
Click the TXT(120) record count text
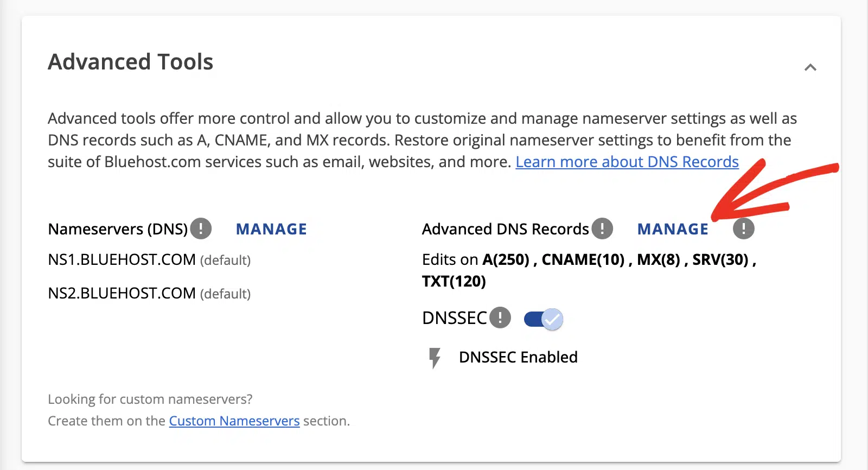click(x=454, y=281)
